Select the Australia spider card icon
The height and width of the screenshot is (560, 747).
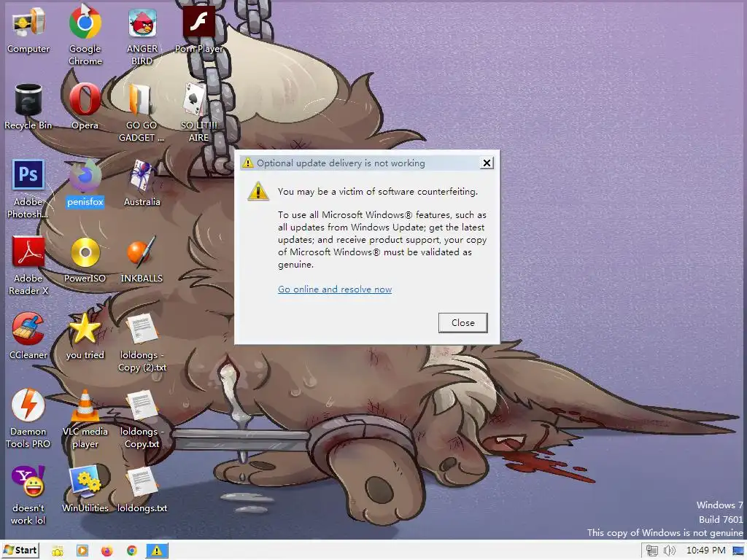[x=142, y=184]
